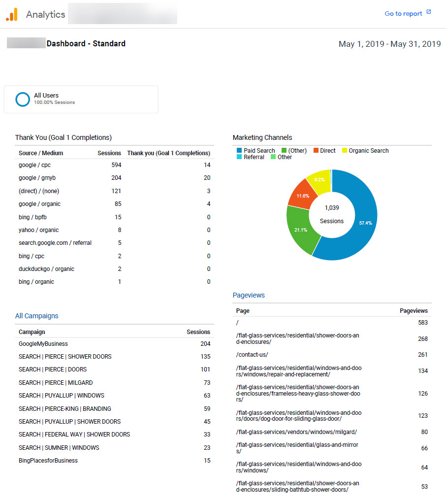Open the Pageviews widget title link
This screenshot has width=446, height=504.
coord(249,296)
